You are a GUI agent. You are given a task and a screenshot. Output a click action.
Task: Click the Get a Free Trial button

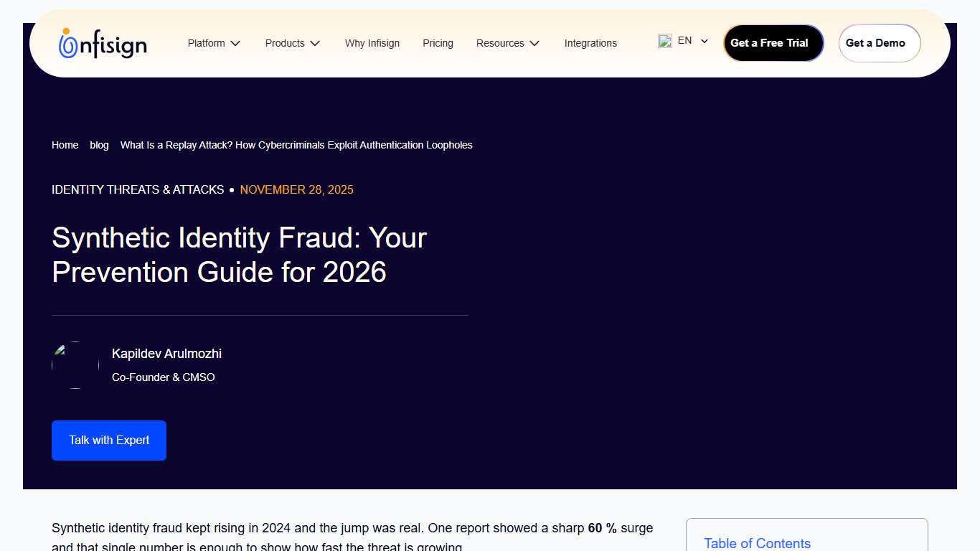pos(773,43)
